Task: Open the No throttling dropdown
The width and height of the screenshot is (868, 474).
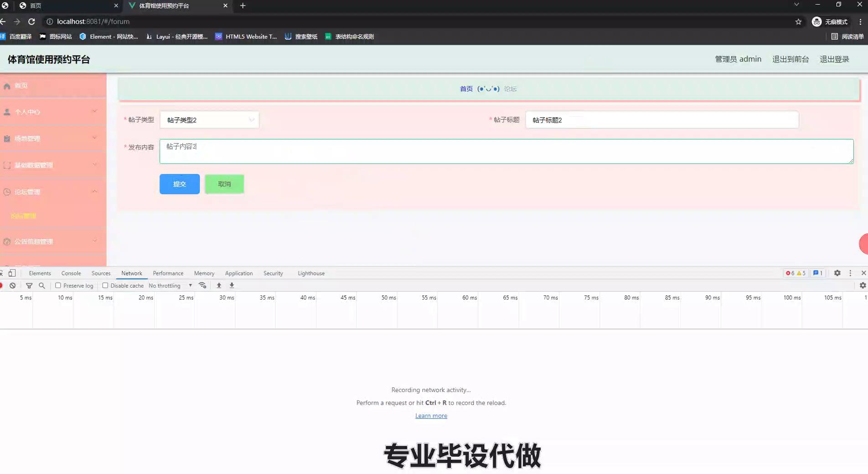Action: (170, 285)
